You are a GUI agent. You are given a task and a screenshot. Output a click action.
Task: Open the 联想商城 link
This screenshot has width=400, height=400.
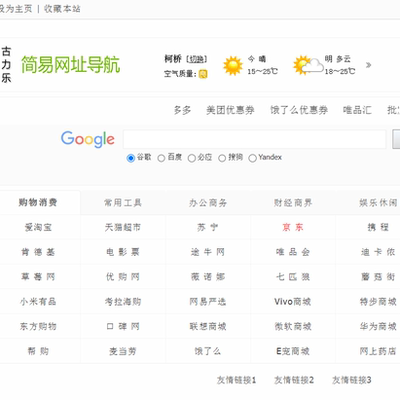pyautogui.click(x=208, y=326)
